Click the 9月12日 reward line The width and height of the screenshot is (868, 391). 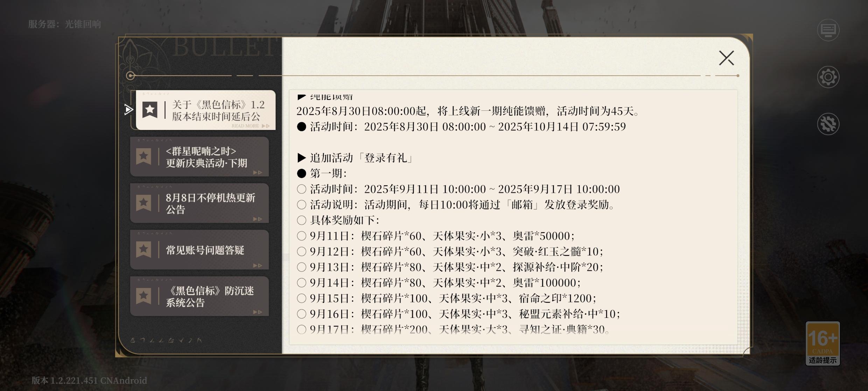pos(450,252)
